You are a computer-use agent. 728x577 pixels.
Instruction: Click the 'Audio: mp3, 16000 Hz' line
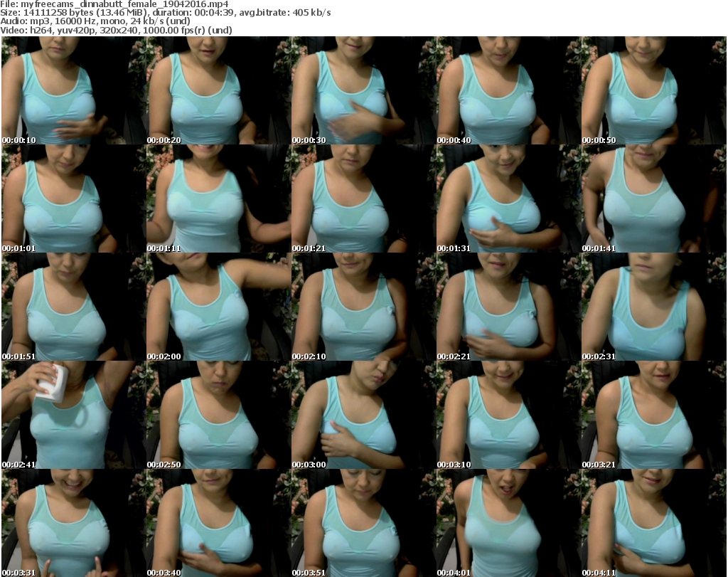[x=95, y=21]
